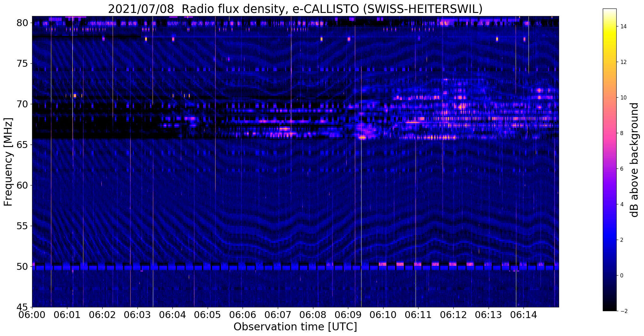The width and height of the screenshot is (644, 336).
Task: Click the 'Frequency [MHz]' axis label
Action: (x=8, y=162)
